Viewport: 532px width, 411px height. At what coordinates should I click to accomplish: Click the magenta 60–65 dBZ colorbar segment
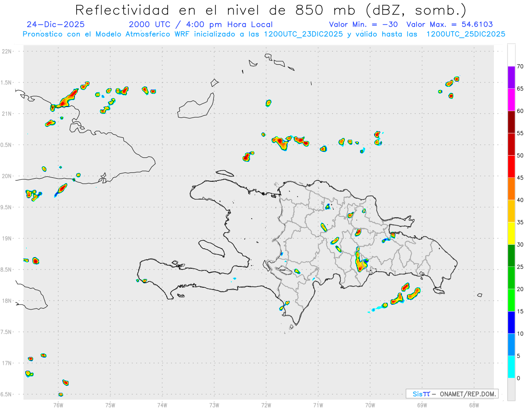pyautogui.click(x=511, y=100)
